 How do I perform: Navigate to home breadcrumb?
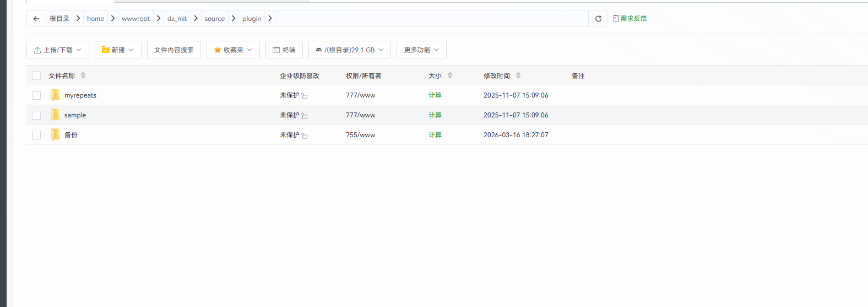[x=95, y=19]
